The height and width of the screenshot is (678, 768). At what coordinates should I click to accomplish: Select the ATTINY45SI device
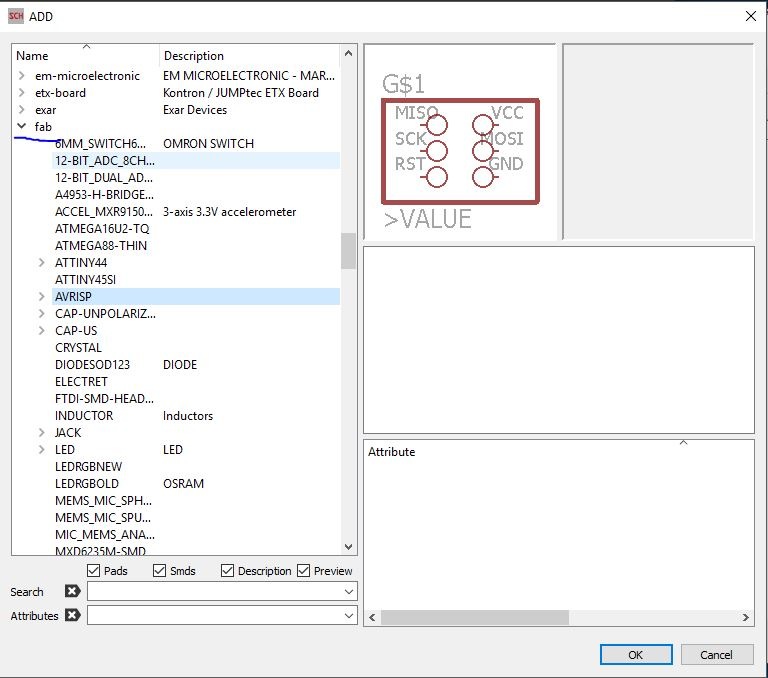tap(86, 280)
